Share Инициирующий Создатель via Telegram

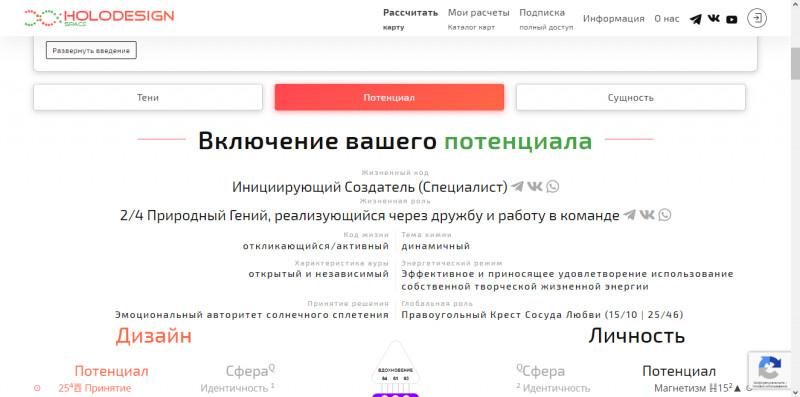click(x=517, y=187)
